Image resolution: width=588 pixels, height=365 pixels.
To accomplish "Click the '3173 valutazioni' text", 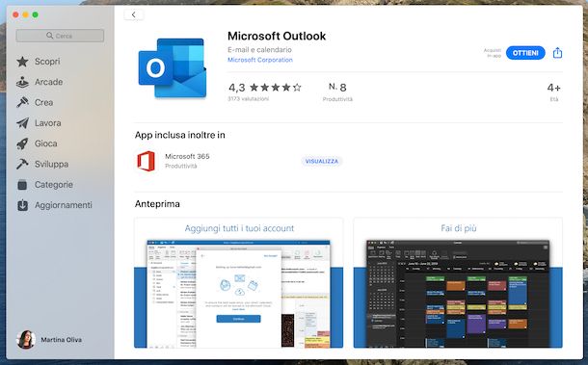I will click(x=249, y=99).
